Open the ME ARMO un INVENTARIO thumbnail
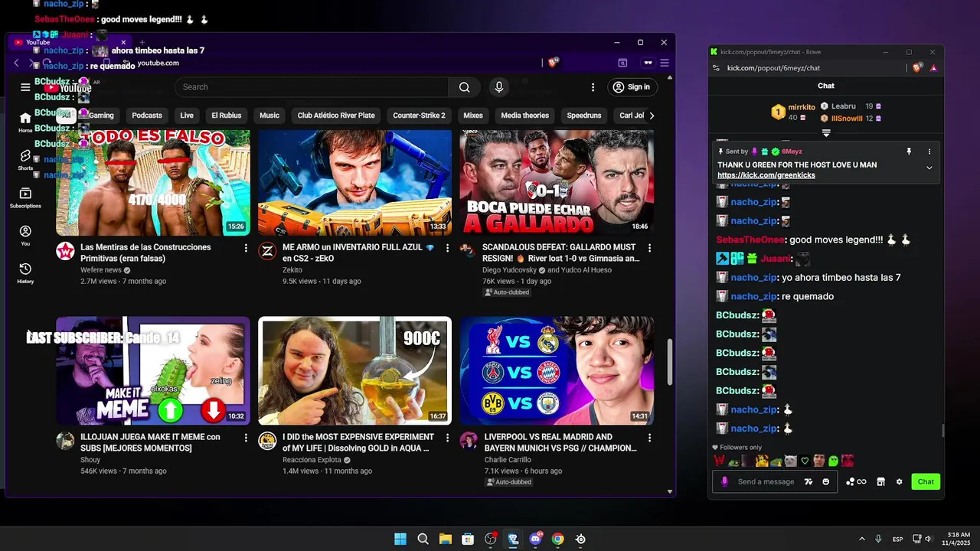Image resolution: width=980 pixels, height=551 pixels. pyautogui.click(x=354, y=182)
